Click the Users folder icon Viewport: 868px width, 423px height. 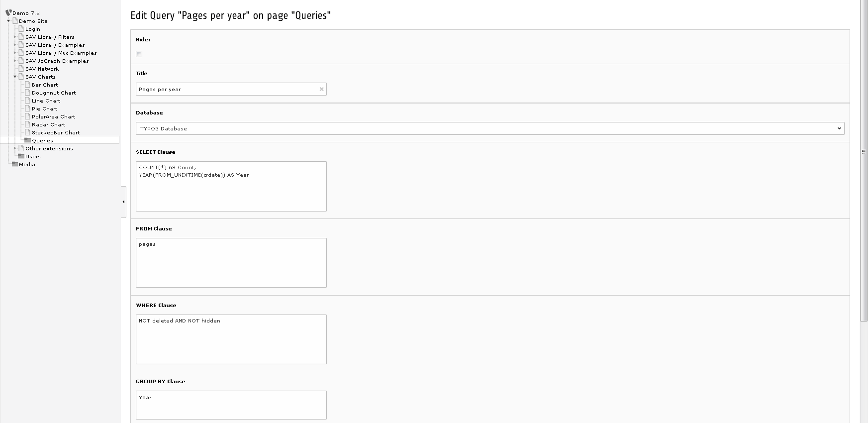(x=21, y=156)
